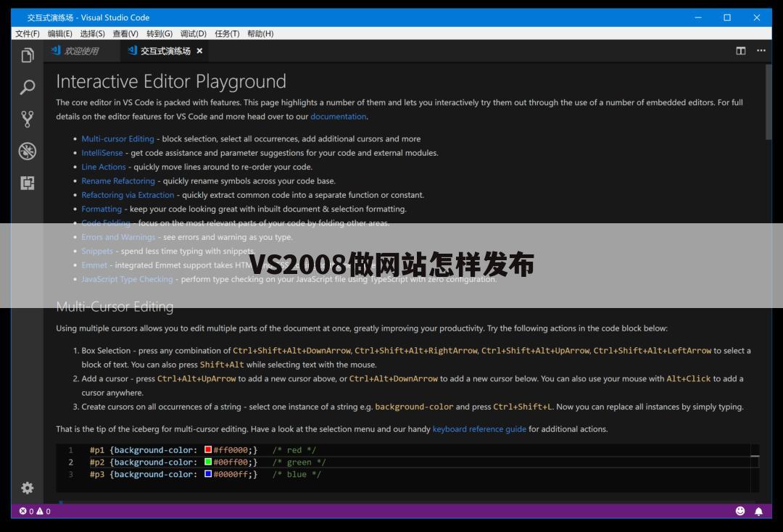783x532 pixels.
Task: Click the Multi-cursor Editing link
Action: tap(117, 138)
